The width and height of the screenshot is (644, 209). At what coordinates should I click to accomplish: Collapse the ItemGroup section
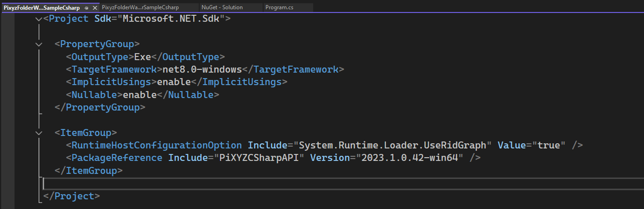39,133
